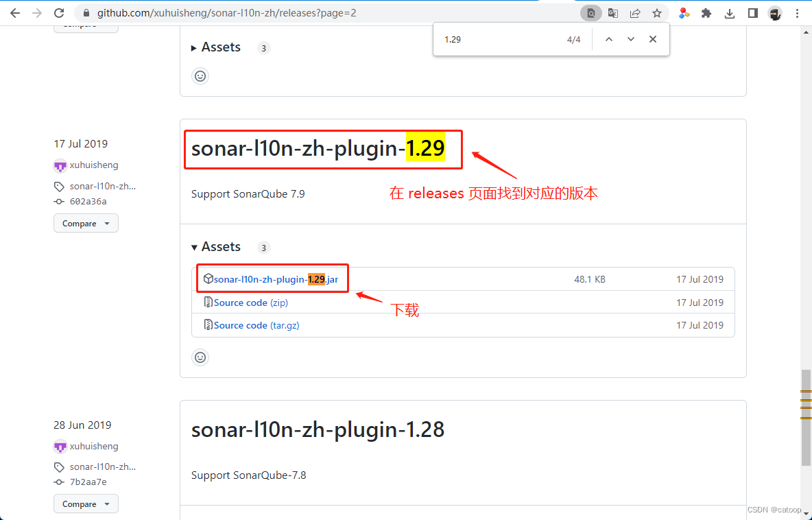The width and height of the screenshot is (812, 520).
Task: Click xuhuisheng avatar beside 28 Jun 2019 release
Action: 60,447
